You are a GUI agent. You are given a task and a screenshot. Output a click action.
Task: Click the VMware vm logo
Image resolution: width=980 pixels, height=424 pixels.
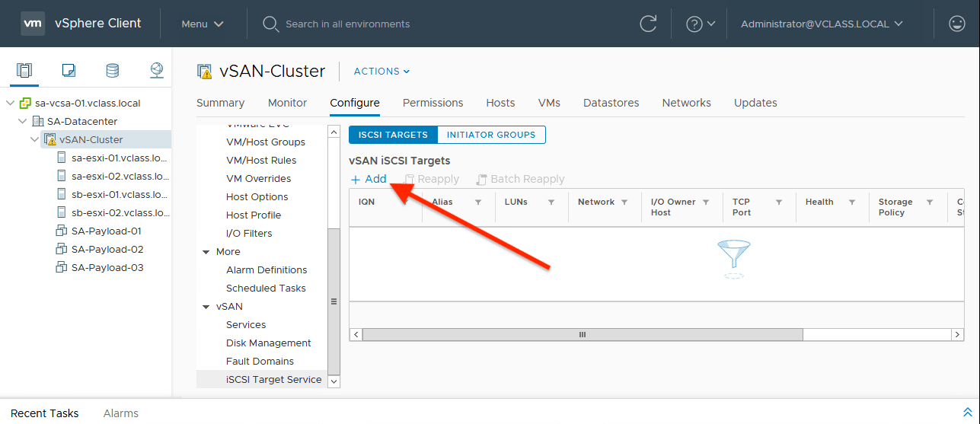click(33, 24)
